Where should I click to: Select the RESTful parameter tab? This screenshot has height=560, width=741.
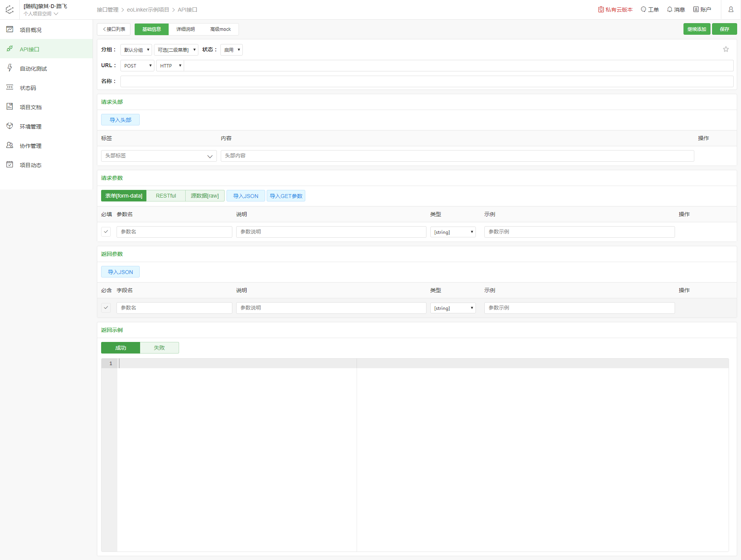click(166, 196)
